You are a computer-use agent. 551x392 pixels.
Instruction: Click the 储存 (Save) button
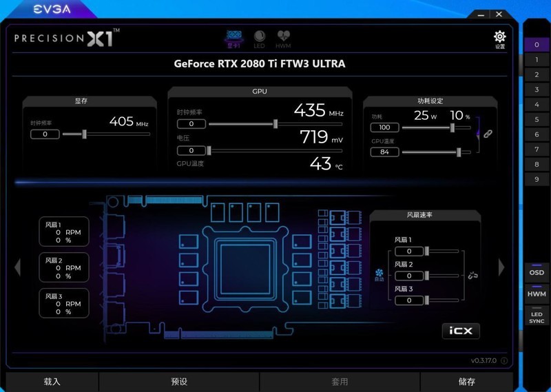pyautogui.click(x=467, y=382)
